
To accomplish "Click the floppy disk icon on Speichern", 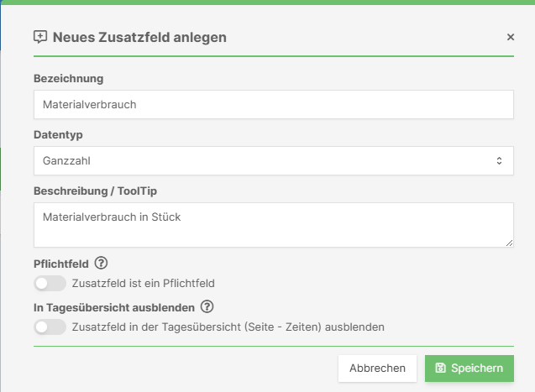I will [441, 368].
